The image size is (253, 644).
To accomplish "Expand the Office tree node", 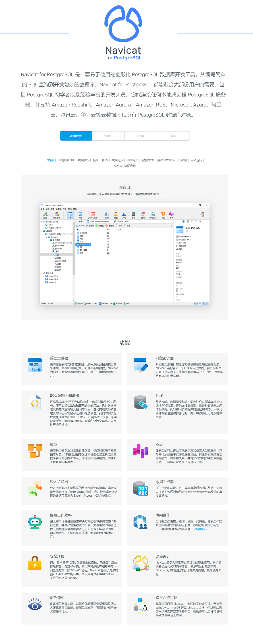I will point(44,225).
